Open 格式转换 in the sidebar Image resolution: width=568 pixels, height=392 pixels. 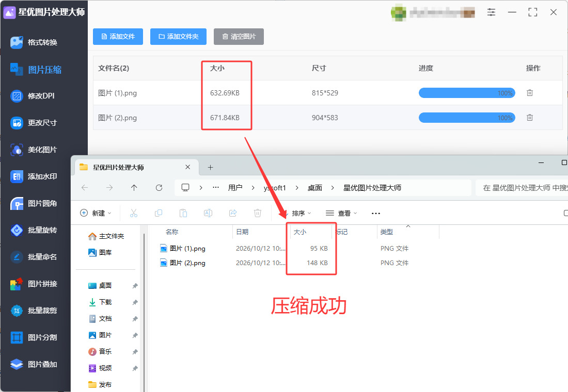(34, 42)
